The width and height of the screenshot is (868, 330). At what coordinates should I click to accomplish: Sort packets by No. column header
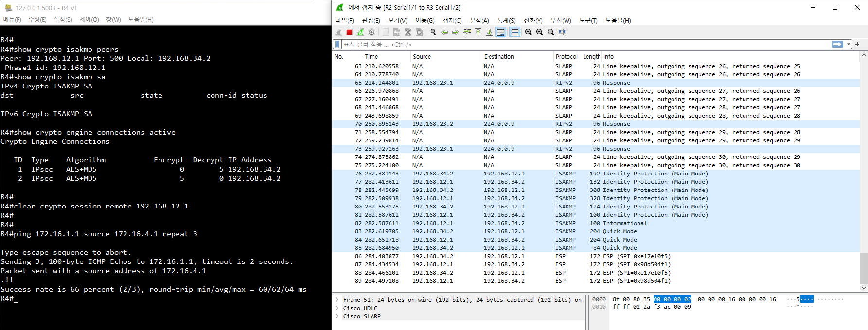[x=348, y=57]
